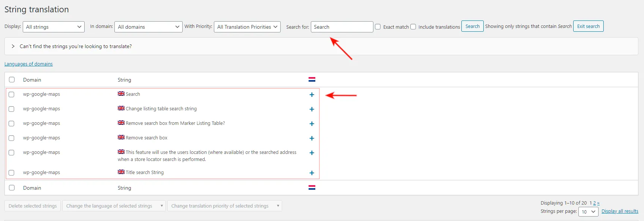Viewport: 644px width, 221px height.
Task: Open the 'Languages of domains' link
Action: tap(29, 64)
